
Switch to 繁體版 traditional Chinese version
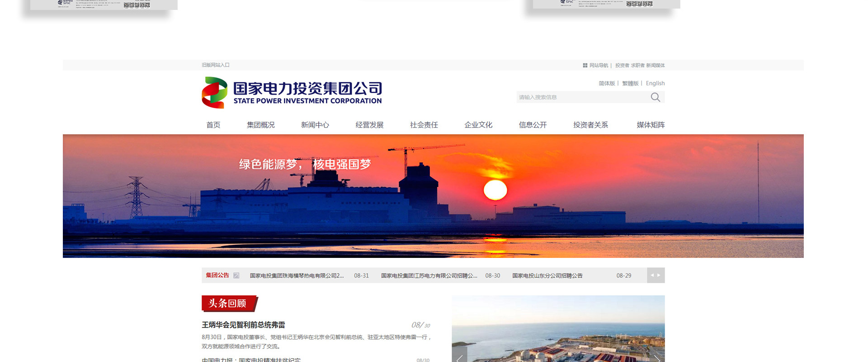630,83
